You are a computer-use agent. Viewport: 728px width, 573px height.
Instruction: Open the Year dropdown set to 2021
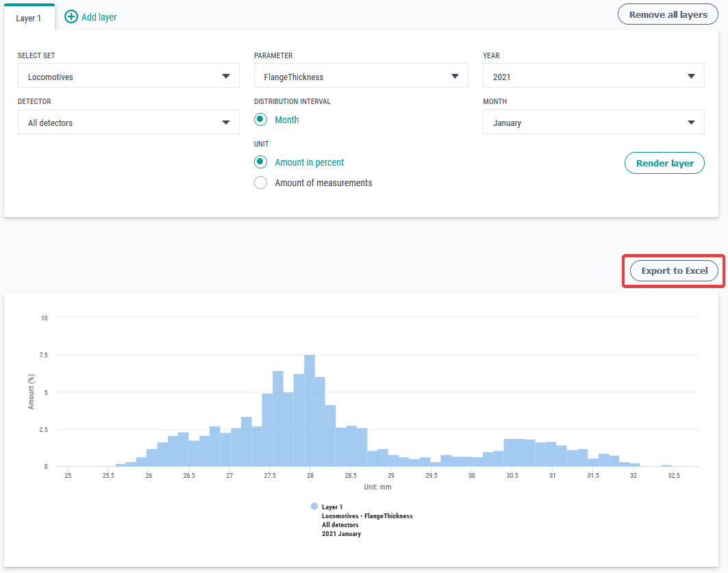click(593, 76)
